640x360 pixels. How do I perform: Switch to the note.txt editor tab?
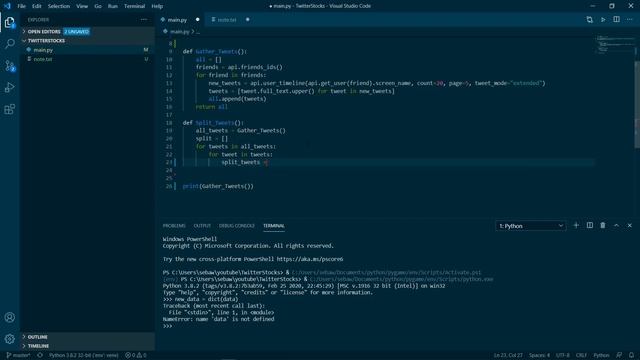pos(227,20)
